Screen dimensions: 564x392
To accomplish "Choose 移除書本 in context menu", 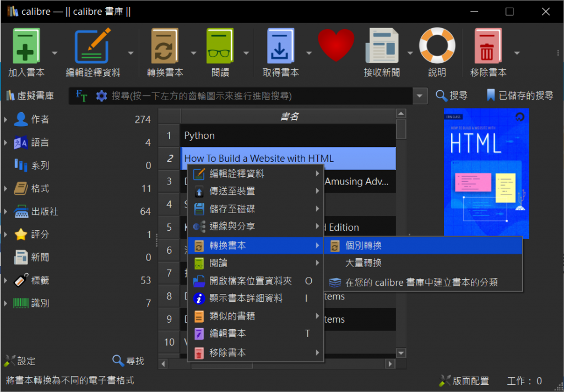I will coord(256,352).
